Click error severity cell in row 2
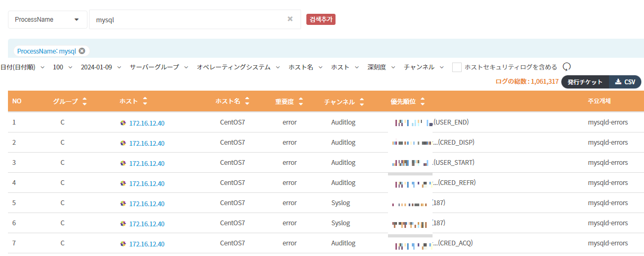 [289, 143]
